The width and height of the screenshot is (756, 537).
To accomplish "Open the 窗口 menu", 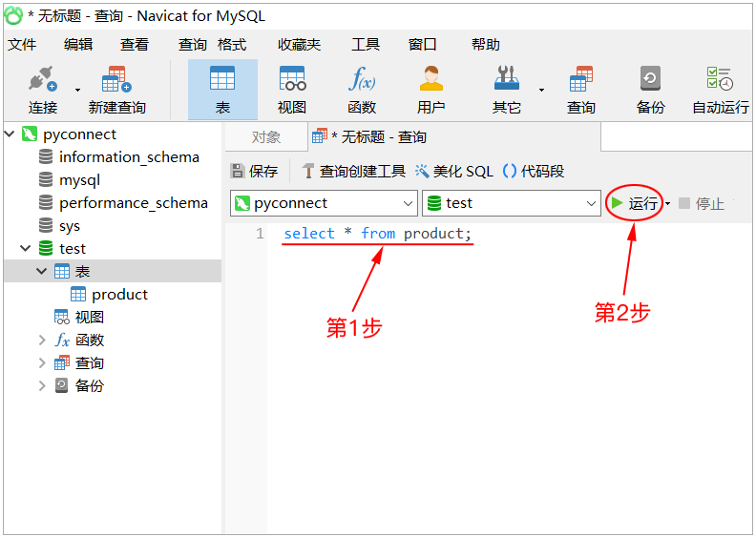I will tap(422, 44).
